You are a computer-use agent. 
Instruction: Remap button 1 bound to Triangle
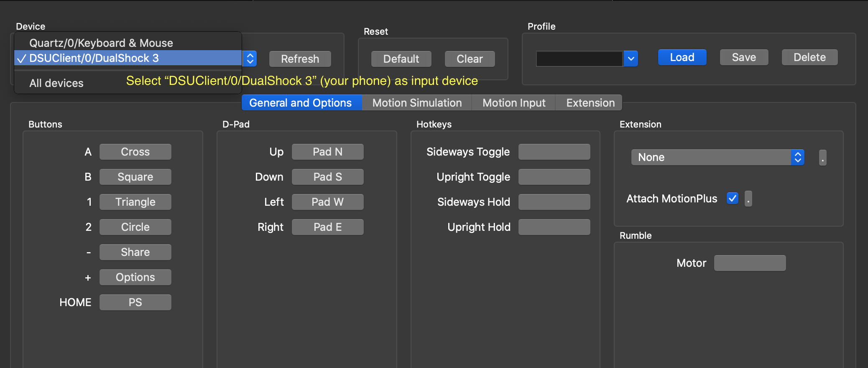(x=135, y=202)
